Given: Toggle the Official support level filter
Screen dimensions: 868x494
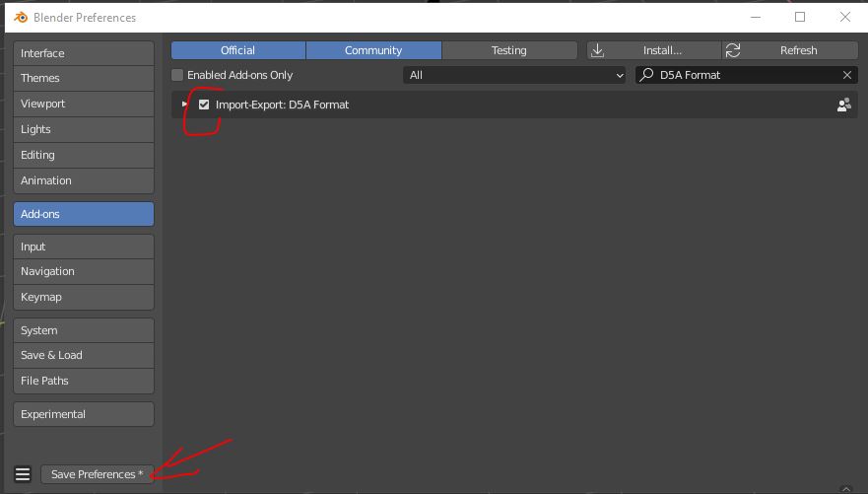Looking at the screenshot, I should [x=237, y=50].
